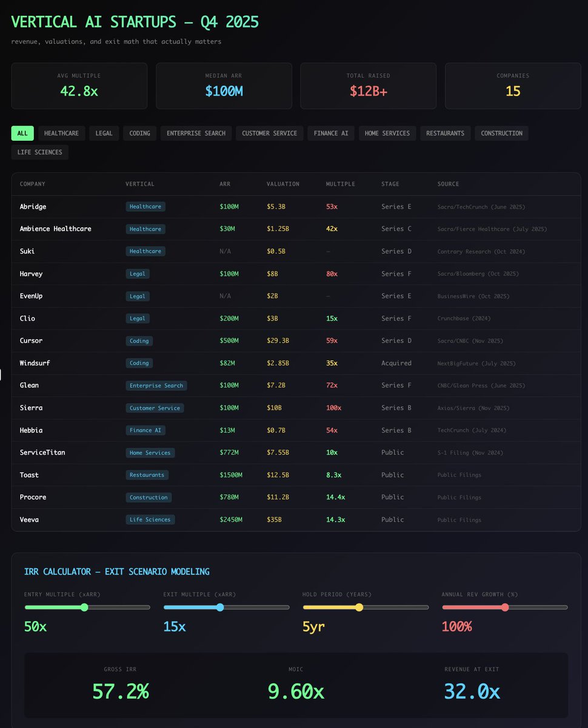Image resolution: width=588 pixels, height=728 pixels.
Task: Adjust the Annual Rev Growth slider
Action: click(505, 607)
